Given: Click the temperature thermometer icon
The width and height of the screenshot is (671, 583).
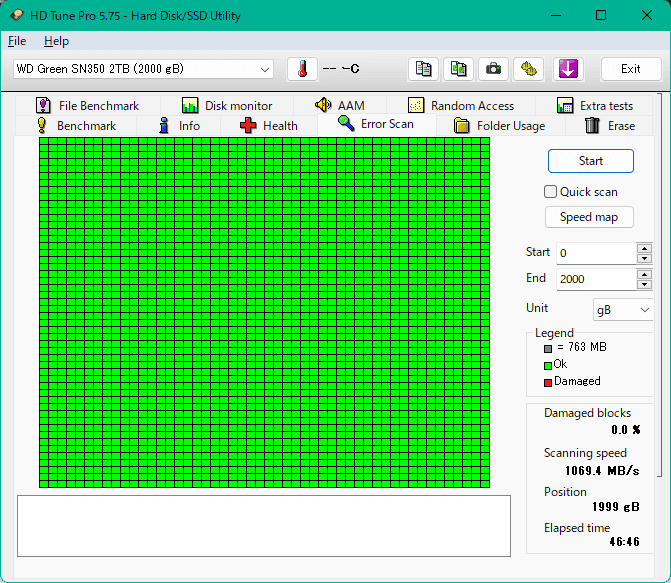Looking at the screenshot, I should click(302, 69).
